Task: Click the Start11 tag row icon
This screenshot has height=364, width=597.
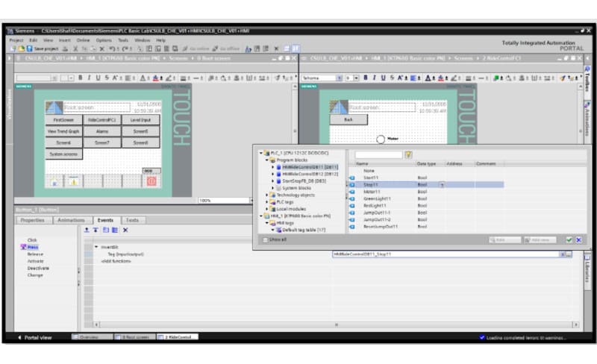Action: coord(351,178)
